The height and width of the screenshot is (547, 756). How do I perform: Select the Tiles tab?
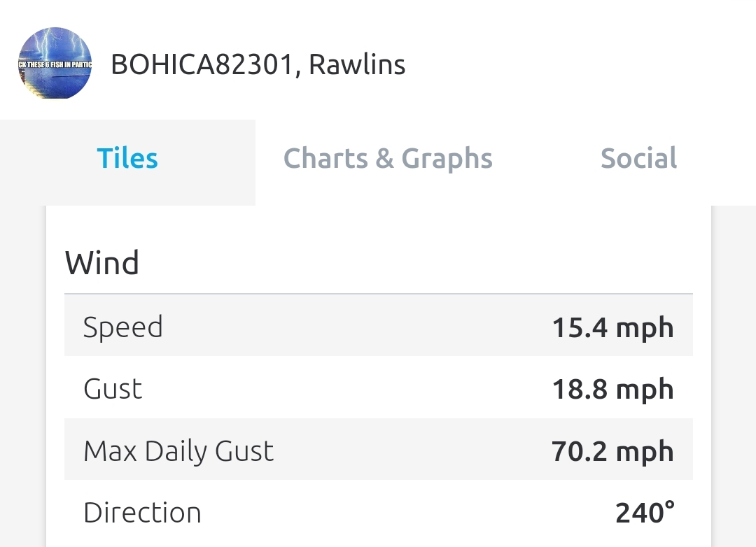127,159
